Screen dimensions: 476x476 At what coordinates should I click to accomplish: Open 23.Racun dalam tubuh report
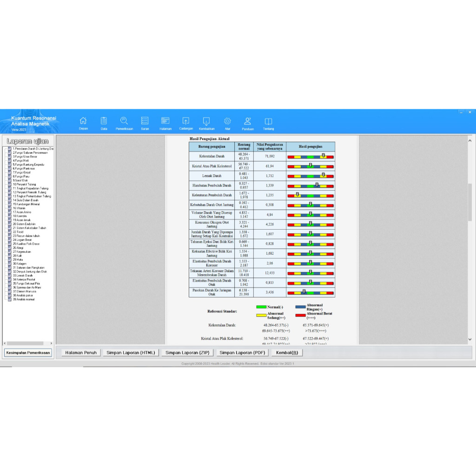coord(26,236)
